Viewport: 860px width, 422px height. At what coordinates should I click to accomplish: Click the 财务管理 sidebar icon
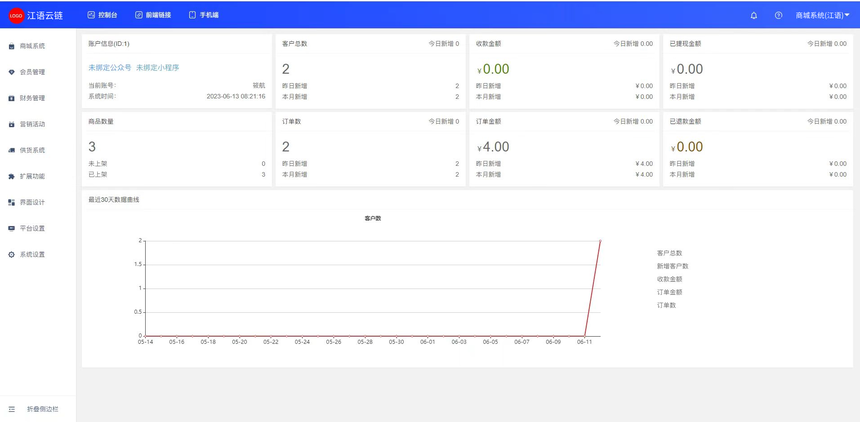[11, 98]
